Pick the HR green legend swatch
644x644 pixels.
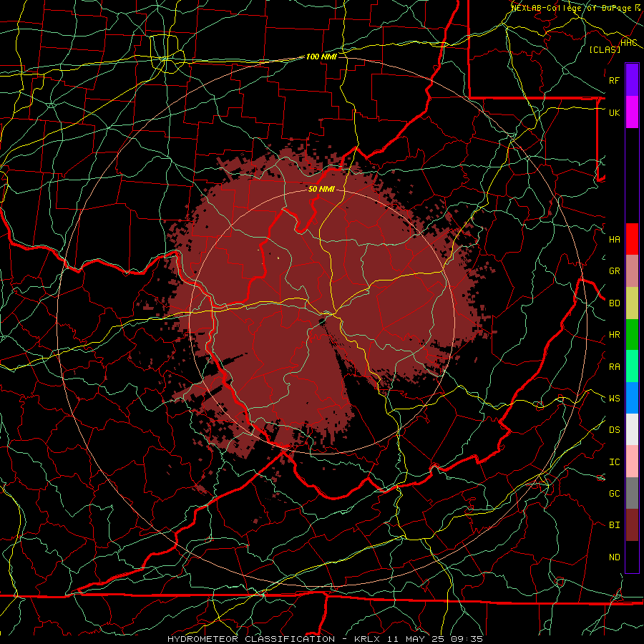tap(632, 335)
